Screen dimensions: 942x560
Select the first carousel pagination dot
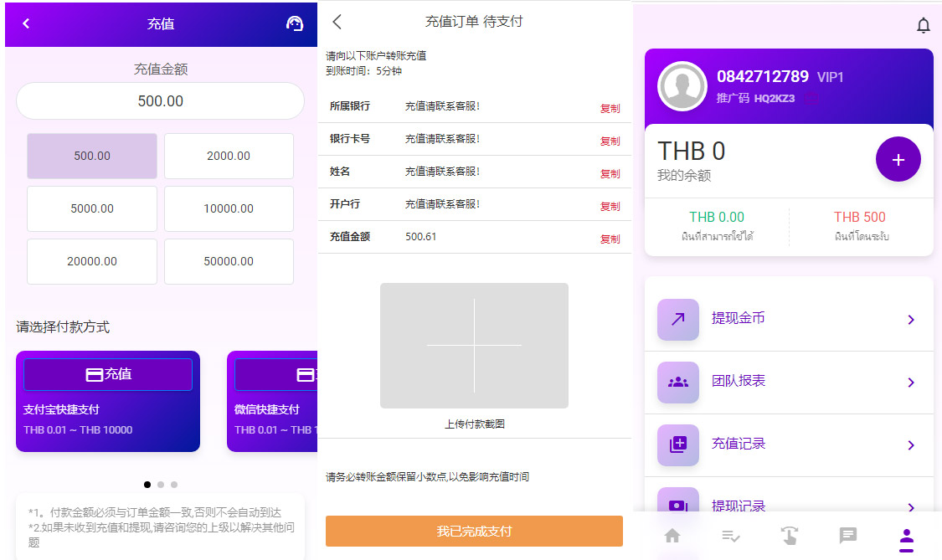pos(147,485)
